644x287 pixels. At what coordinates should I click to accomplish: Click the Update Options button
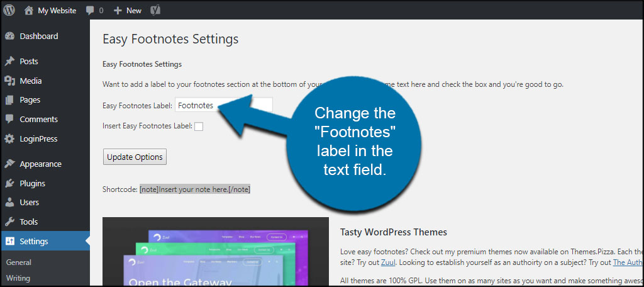[x=135, y=157]
